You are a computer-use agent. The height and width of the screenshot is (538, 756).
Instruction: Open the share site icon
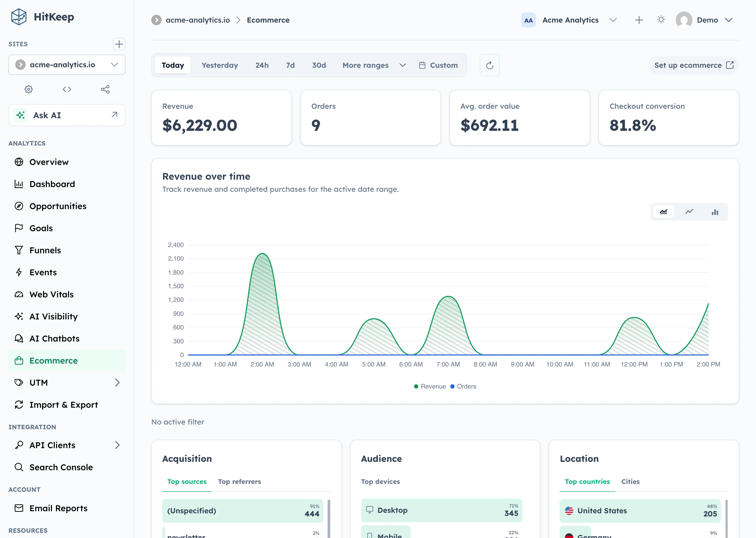pos(105,89)
